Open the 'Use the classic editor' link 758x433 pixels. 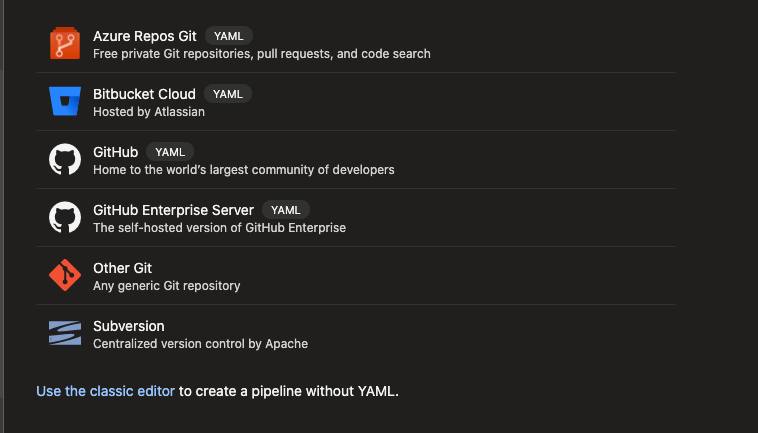tap(105, 391)
